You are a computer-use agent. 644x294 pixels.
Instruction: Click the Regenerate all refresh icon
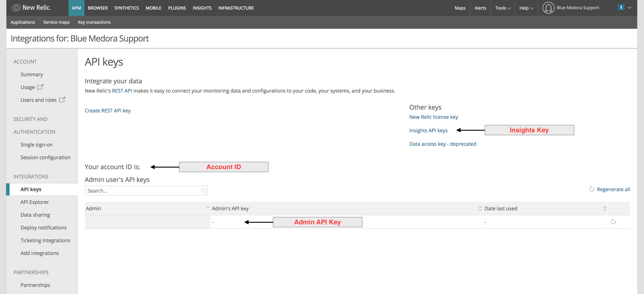[591, 189]
